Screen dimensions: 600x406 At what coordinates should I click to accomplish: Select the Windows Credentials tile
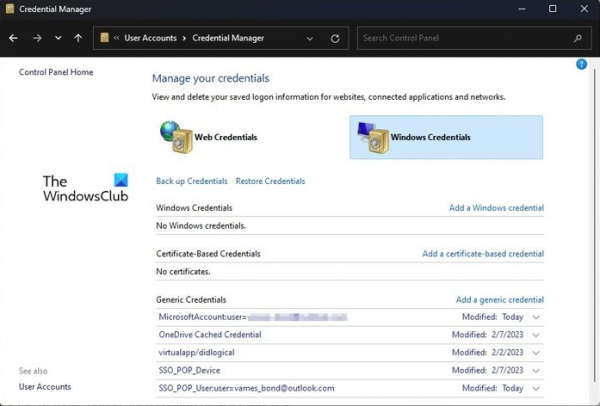click(x=446, y=137)
